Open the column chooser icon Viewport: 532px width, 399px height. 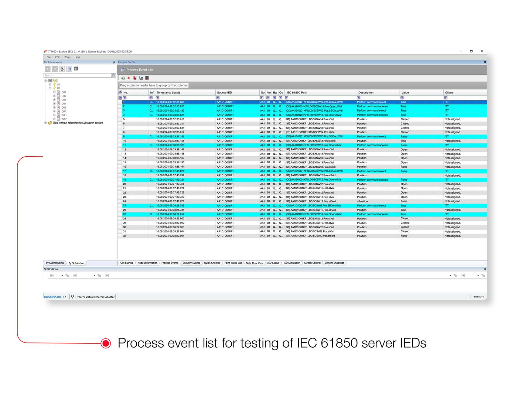(147, 78)
